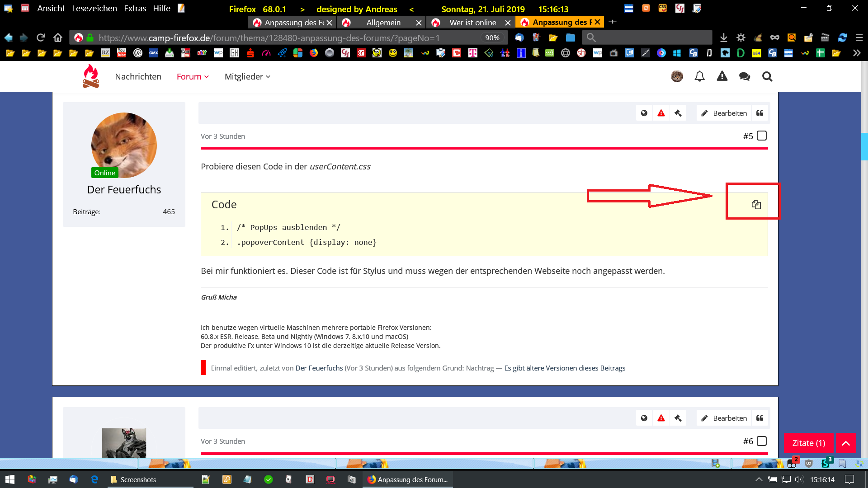Click the quote icon on post #5
The height and width of the screenshot is (488, 868).
pos(760,113)
